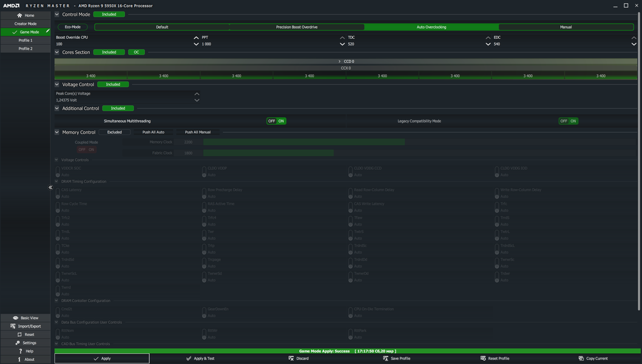Click the Apply checkmark button
642x364 pixels.
click(x=102, y=359)
